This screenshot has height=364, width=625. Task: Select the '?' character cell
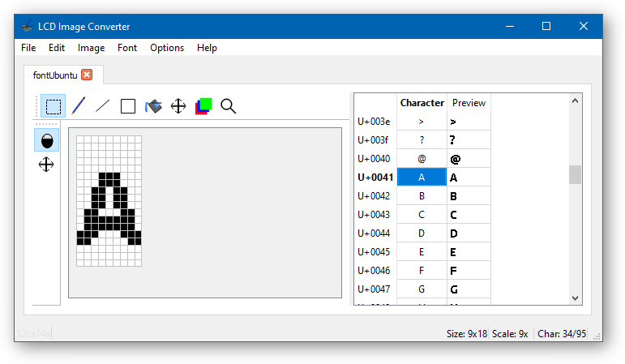pyautogui.click(x=422, y=140)
